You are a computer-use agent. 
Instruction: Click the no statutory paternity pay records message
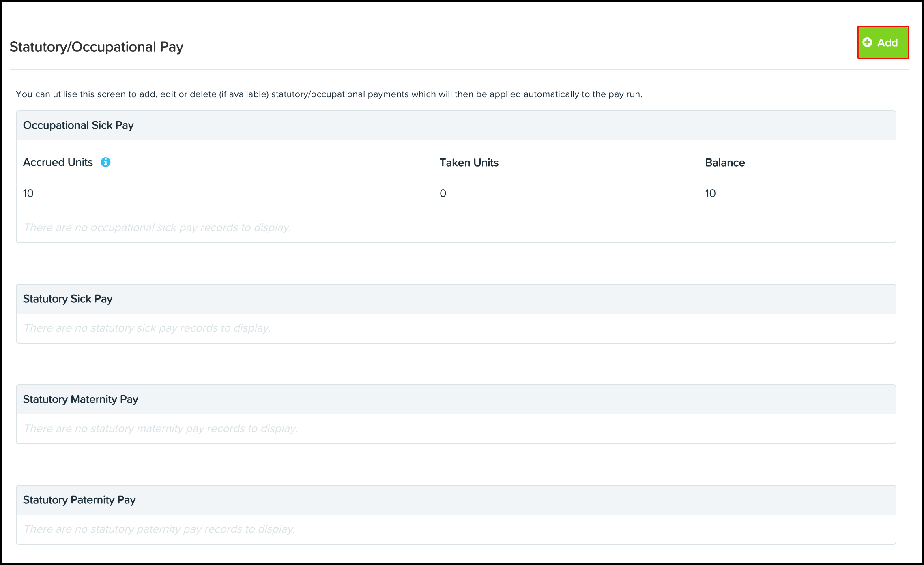click(x=159, y=529)
